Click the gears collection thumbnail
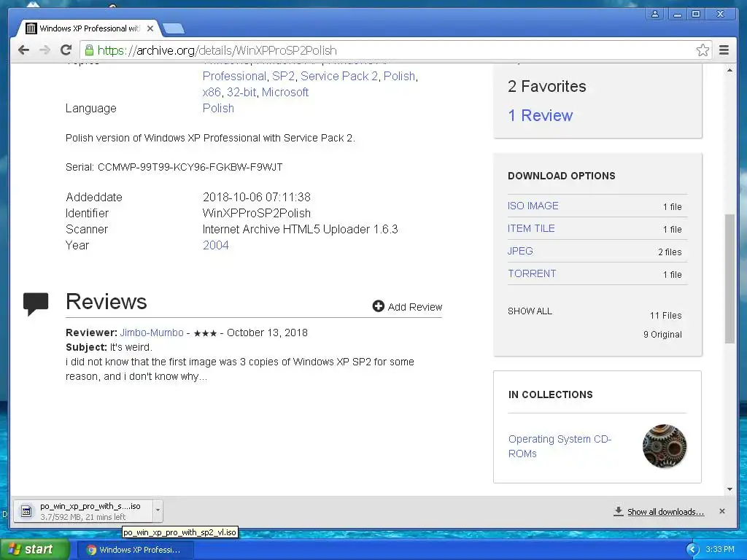747x560 pixels. (x=665, y=446)
